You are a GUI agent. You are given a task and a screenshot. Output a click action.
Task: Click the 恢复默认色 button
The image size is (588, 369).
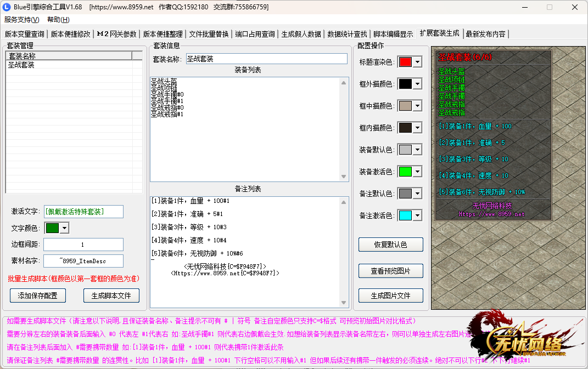390,245
